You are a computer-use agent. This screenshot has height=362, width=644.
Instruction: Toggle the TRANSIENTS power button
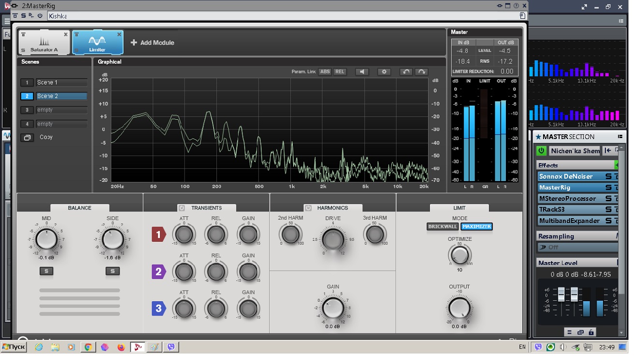tap(182, 208)
